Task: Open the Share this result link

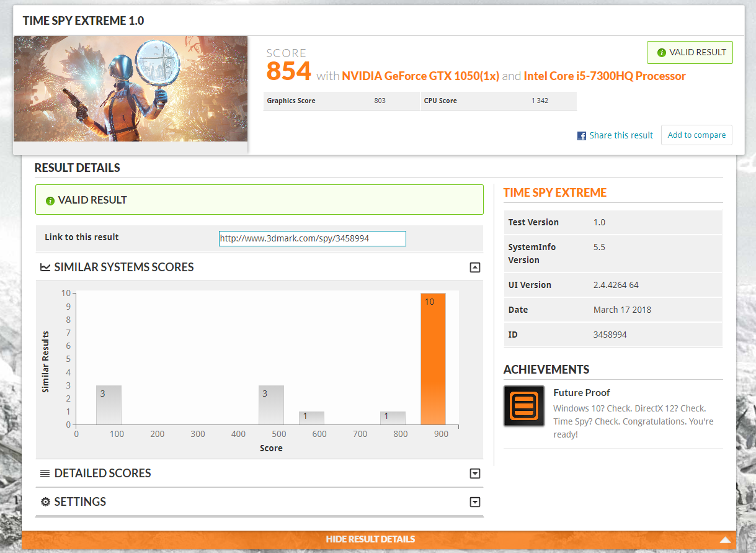Action: coord(621,135)
